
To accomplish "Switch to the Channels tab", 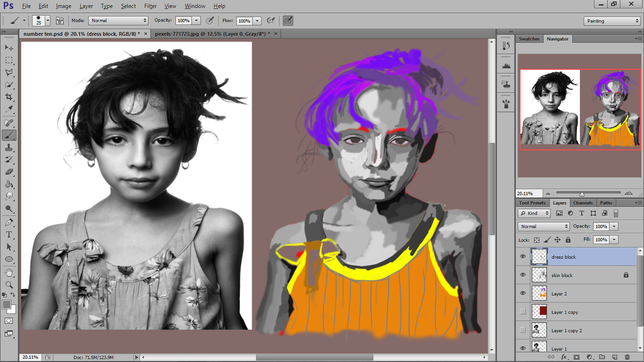I will 583,203.
